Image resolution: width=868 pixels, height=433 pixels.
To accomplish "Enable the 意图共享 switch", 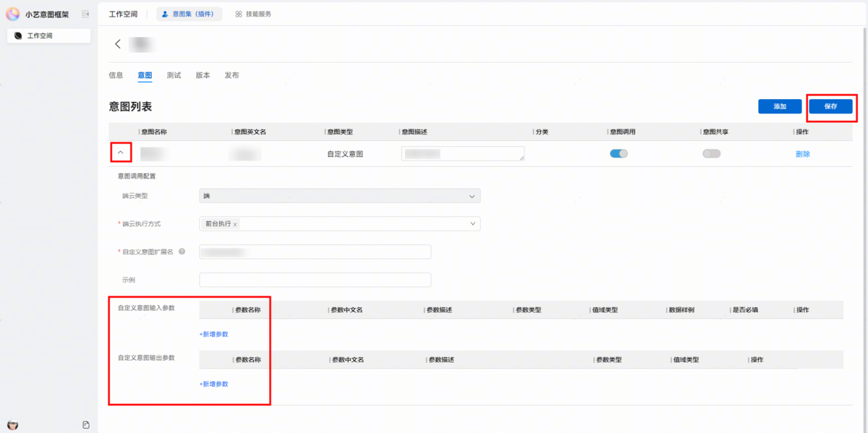I will (711, 153).
